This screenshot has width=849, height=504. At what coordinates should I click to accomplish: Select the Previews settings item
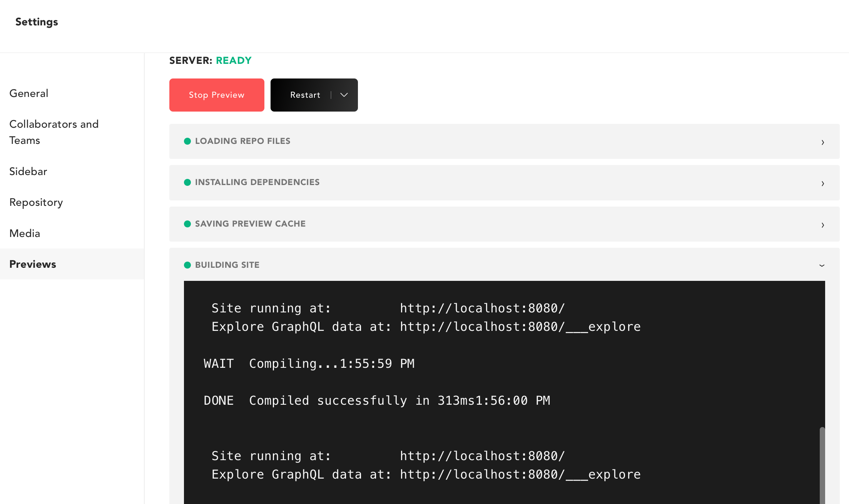point(33,264)
